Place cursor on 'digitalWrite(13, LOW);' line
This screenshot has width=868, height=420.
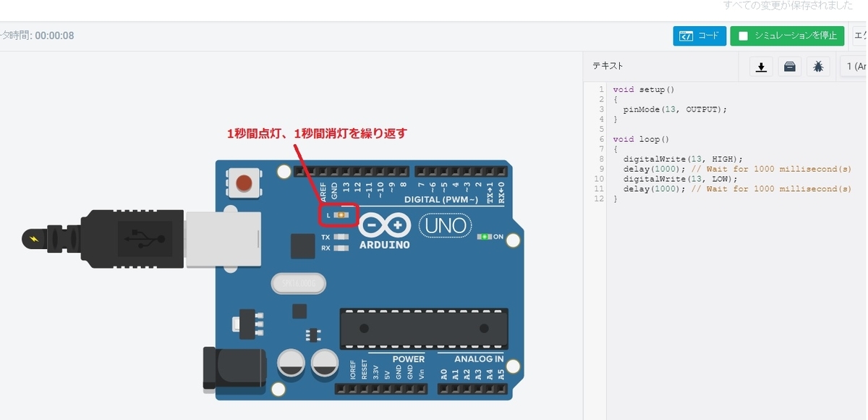(680, 179)
